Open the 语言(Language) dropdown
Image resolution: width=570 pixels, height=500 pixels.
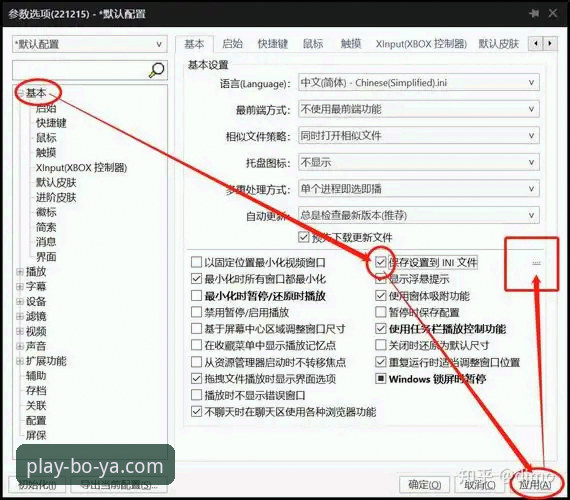coord(419,83)
